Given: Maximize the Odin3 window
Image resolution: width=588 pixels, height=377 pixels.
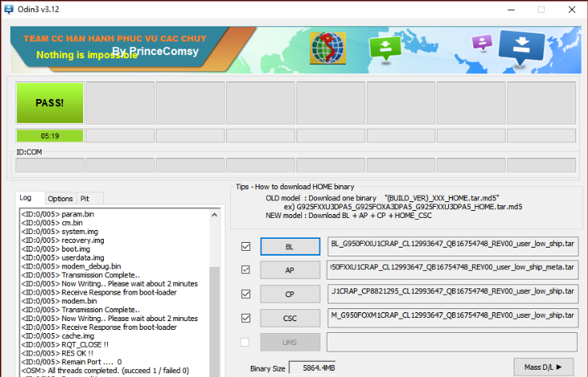Looking at the screenshot, I should coord(541,10).
